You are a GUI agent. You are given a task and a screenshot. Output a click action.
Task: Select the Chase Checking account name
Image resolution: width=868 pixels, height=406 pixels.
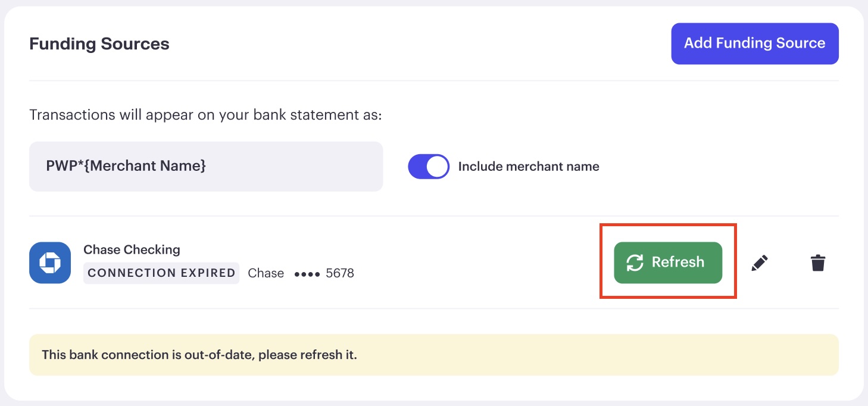click(132, 249)
